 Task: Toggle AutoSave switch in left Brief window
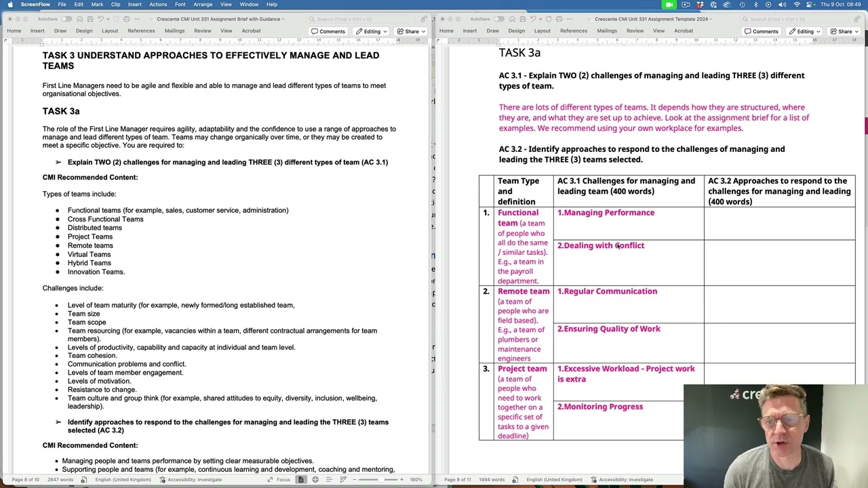[66, 19]
